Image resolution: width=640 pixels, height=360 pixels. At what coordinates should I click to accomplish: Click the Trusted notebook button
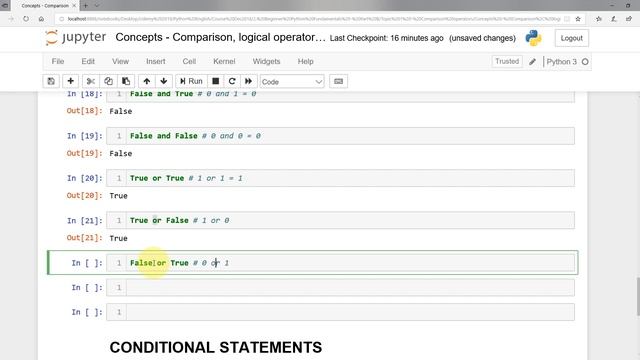[x=507, y=61]
